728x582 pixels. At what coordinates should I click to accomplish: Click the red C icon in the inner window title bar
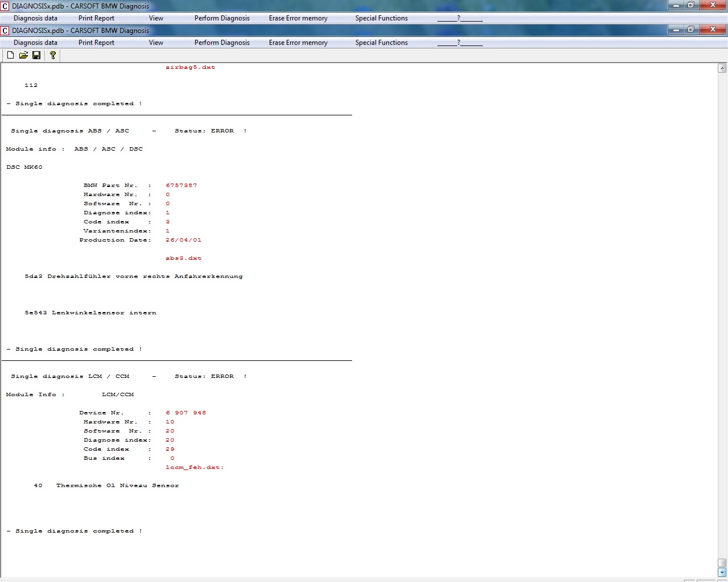(5, 31)
